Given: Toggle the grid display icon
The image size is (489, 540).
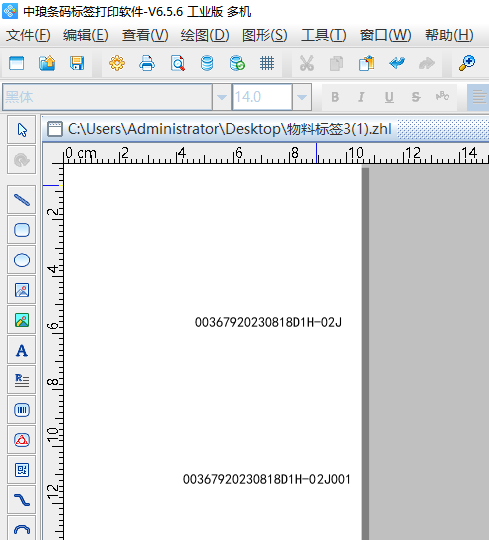Looking at the screenshot, I should [x=267, y=63].
